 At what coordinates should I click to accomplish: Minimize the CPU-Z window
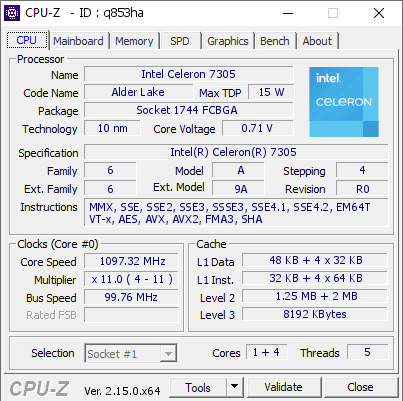coord(288,13)
